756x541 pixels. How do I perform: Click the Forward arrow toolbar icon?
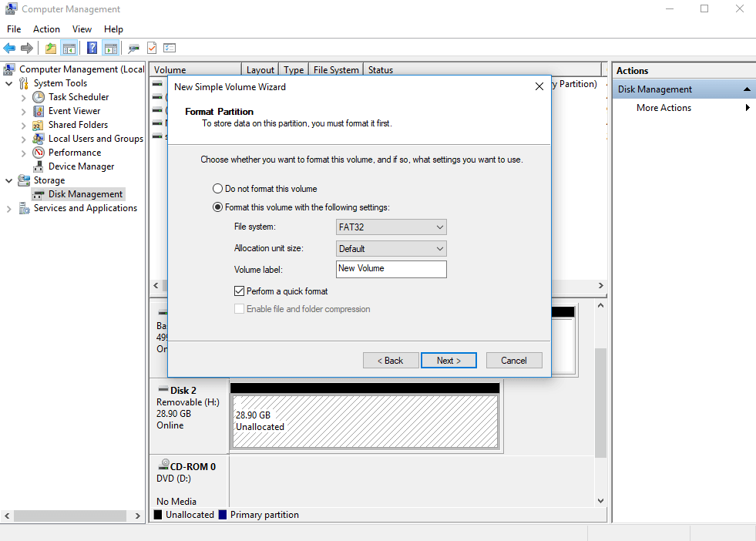(x=27, y=49)
